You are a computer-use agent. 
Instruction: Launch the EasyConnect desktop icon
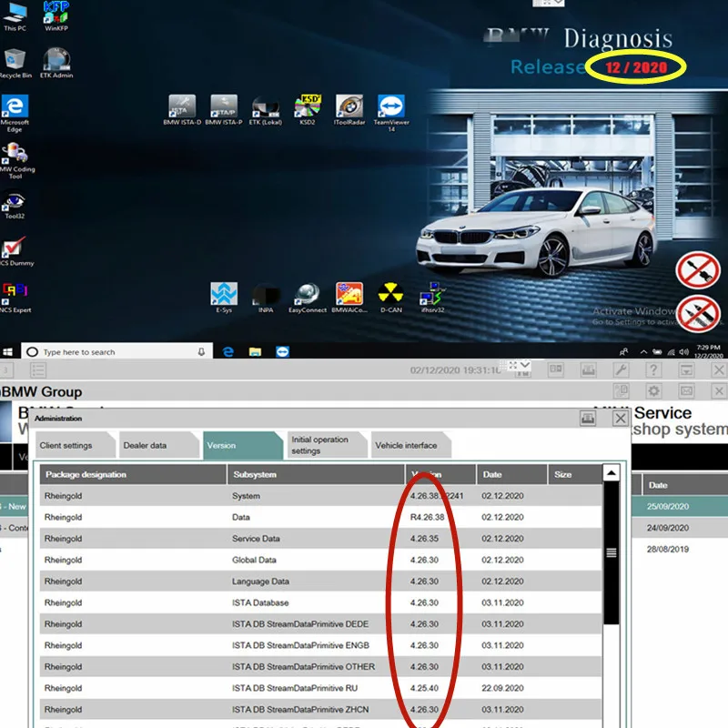tap(308, 298)
